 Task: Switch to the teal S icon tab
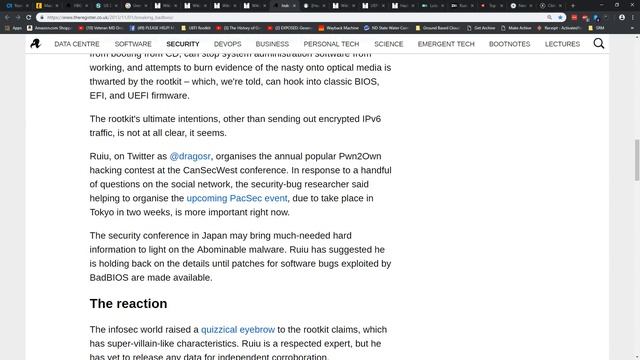(x=106, y=6)
